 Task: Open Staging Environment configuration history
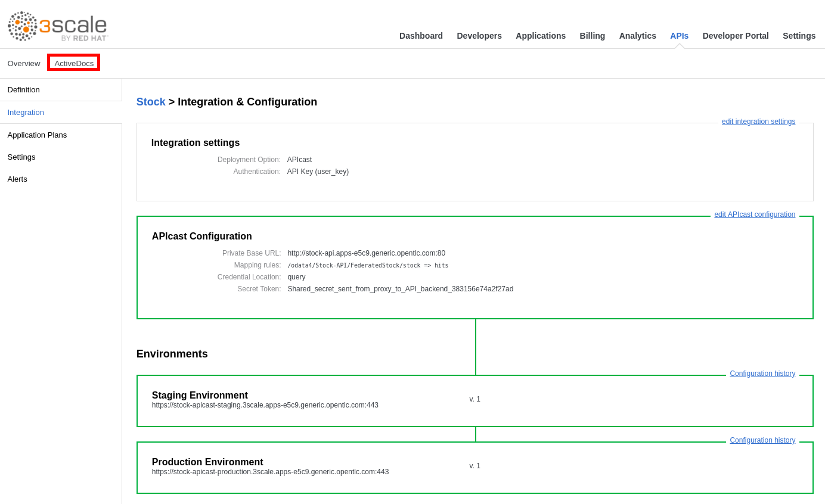[762, 374]
